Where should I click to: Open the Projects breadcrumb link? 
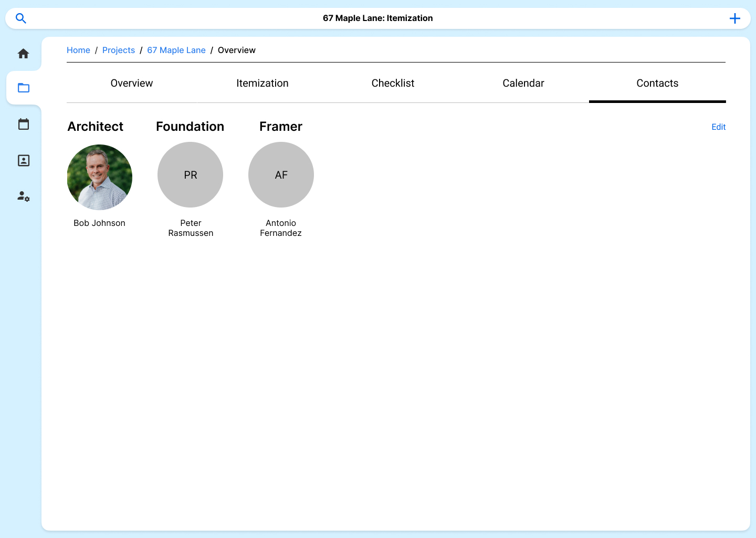point(119,50)
